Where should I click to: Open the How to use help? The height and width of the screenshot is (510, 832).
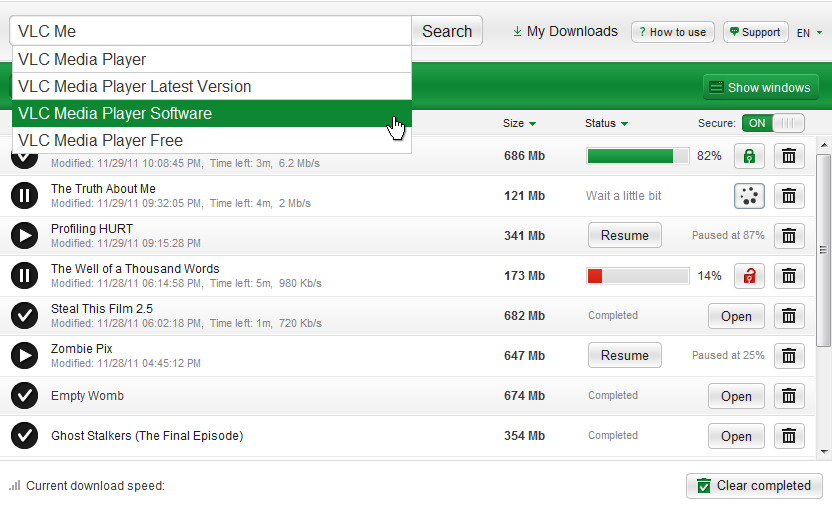[x=673, y=32]
